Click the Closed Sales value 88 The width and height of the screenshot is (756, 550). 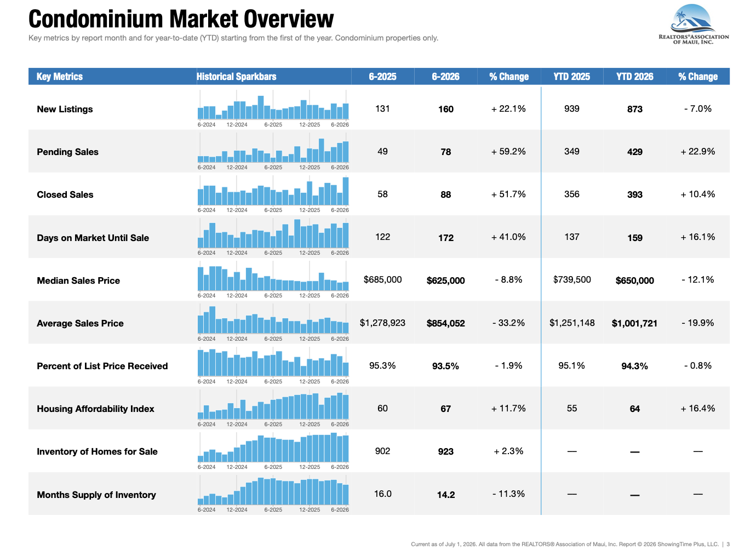(x=446, y=194)
